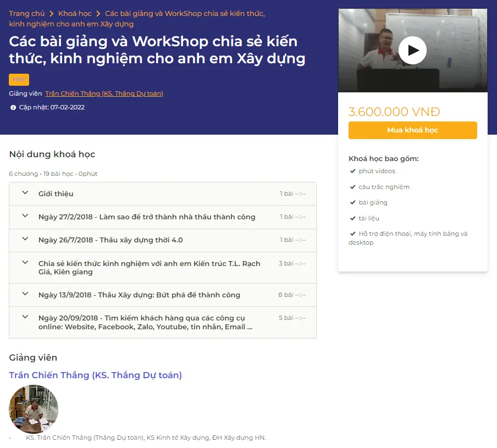Go to 'Khoá học' breadcrumb
Screen dimensions: 497x448
click(x=75, y=14)
